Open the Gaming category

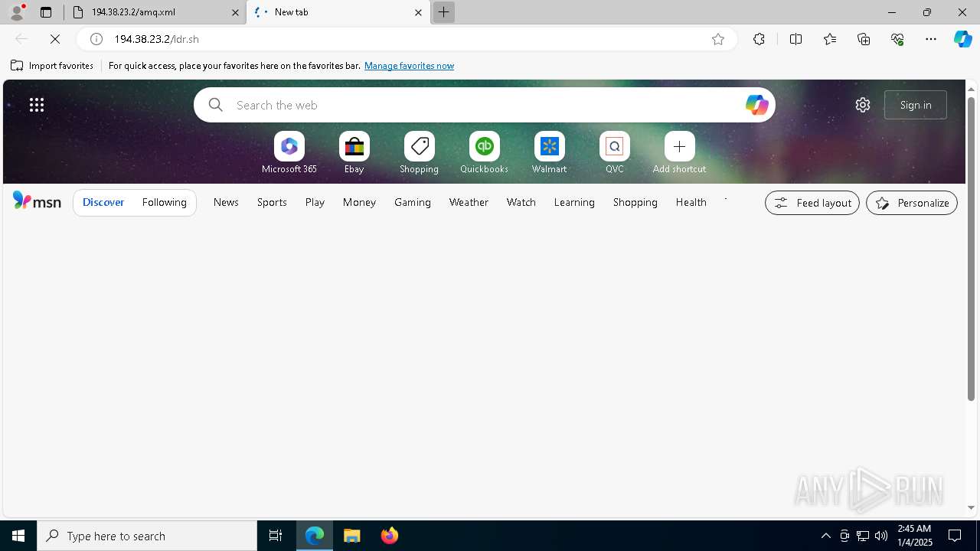click(413, 202)
